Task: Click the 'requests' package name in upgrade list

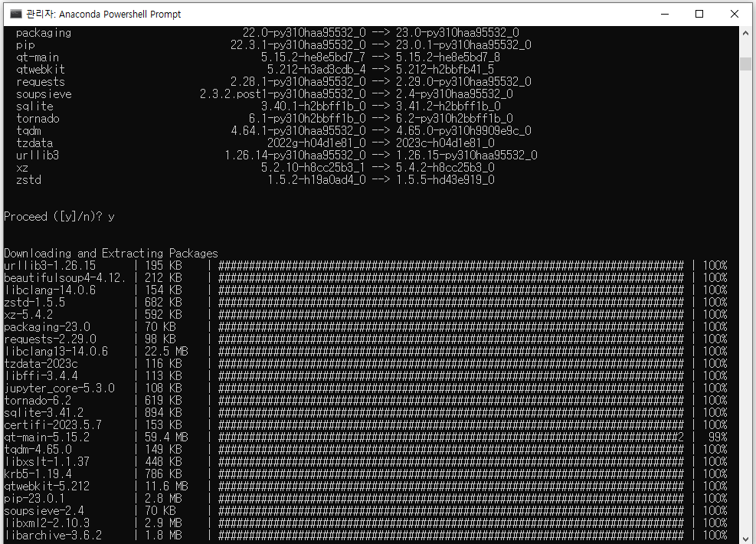Action: click(x=41, y=82)
